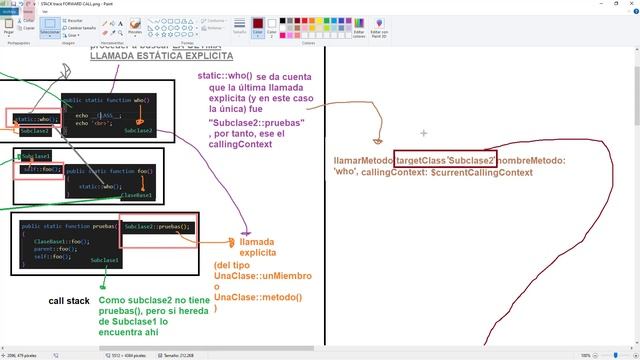Click the horizontal scrollbar thumb

tap(207, 348)
